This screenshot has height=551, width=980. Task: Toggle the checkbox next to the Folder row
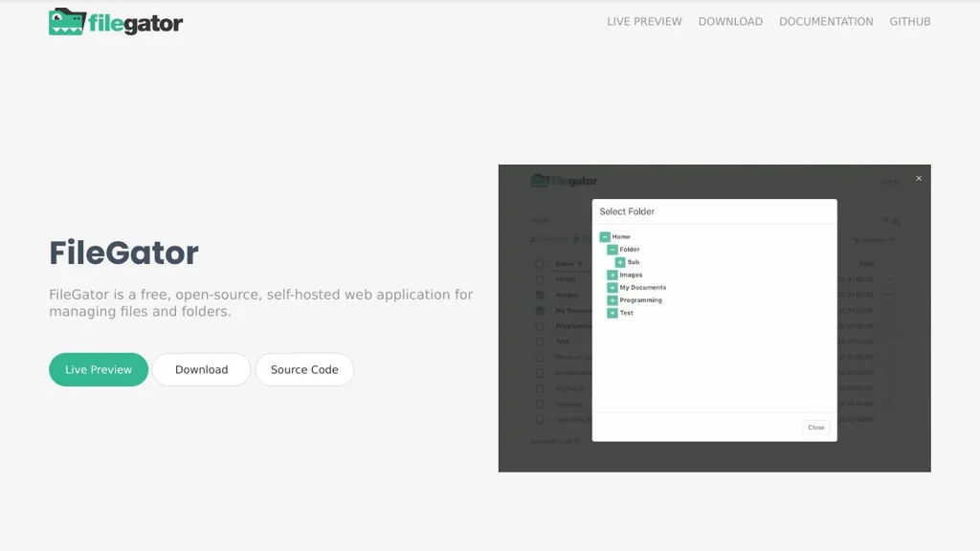[540, 279]
